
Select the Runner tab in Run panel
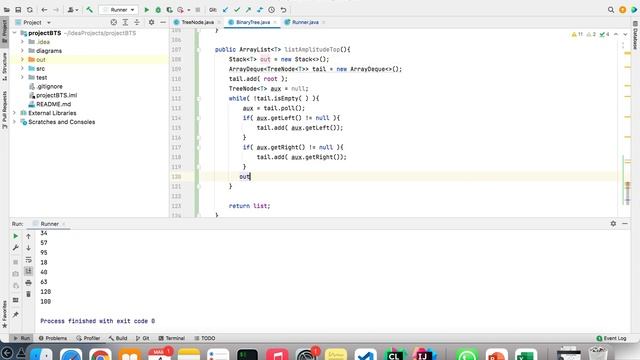click(x=49, y=224)
